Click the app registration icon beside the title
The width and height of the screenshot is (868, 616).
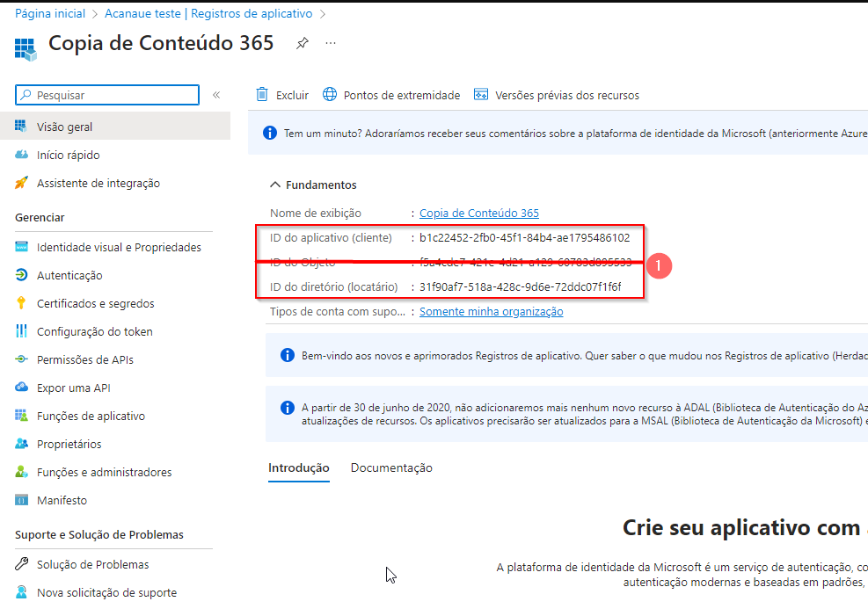tap(26, 49)
